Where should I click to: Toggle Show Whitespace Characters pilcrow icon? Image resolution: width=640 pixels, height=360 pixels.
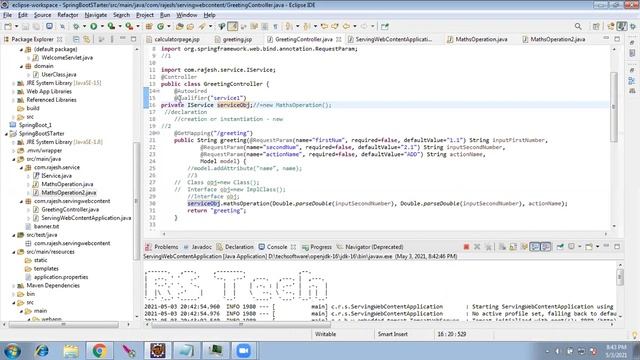point(275,27)
